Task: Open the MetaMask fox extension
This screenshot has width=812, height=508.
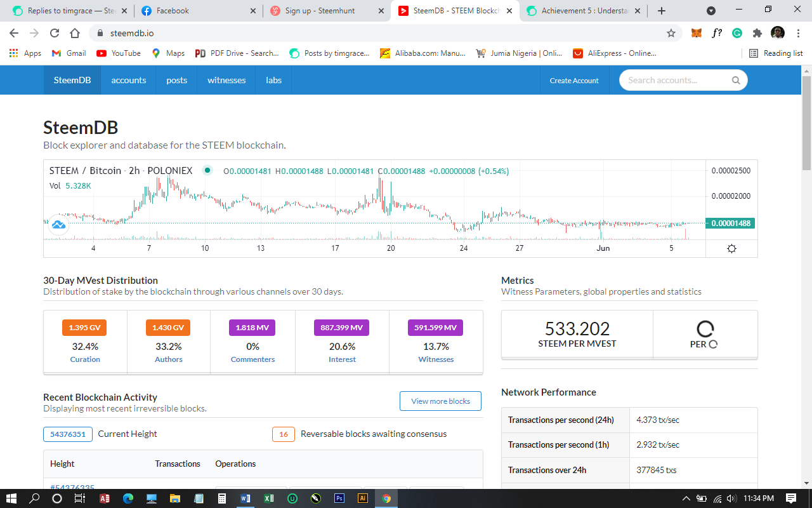Action: (x=697, y=33)
